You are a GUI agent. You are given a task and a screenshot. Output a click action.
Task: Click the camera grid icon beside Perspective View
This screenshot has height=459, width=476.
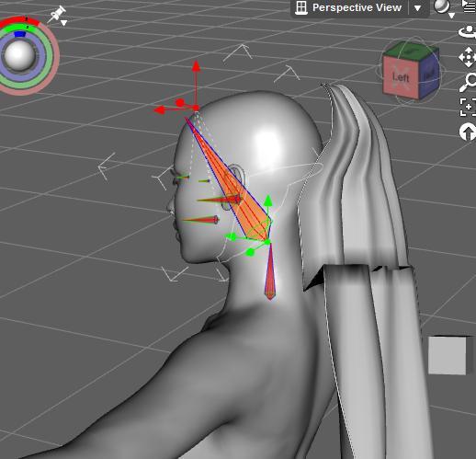pyautogui.click(x=301, y=7)
